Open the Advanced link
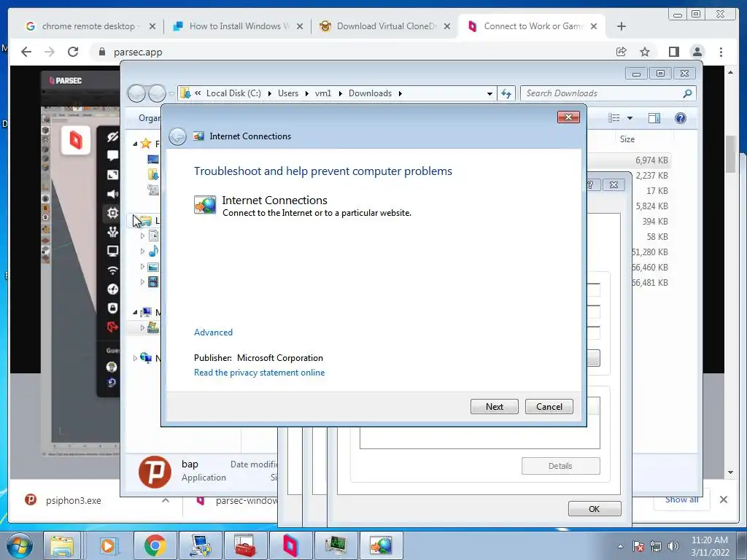Image resolution: width=747 pixels, height=560 pixels. point(213,332)
